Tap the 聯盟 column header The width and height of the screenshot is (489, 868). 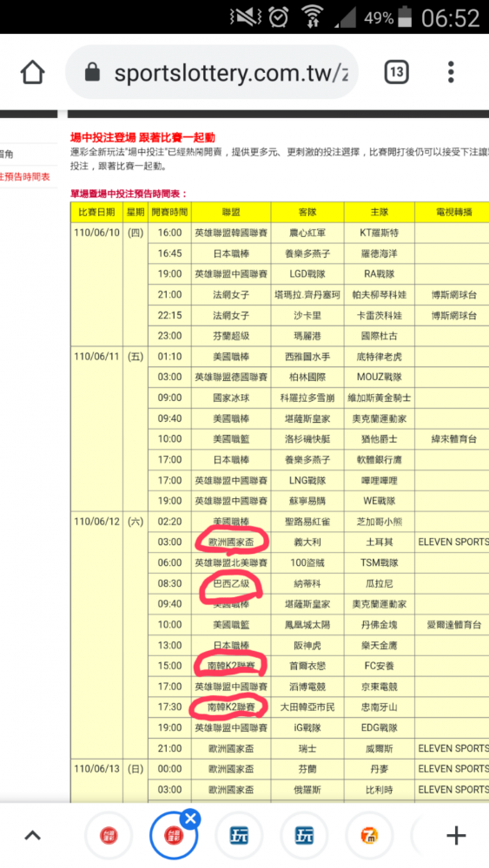pyautogui.click(x=231, y=212)
